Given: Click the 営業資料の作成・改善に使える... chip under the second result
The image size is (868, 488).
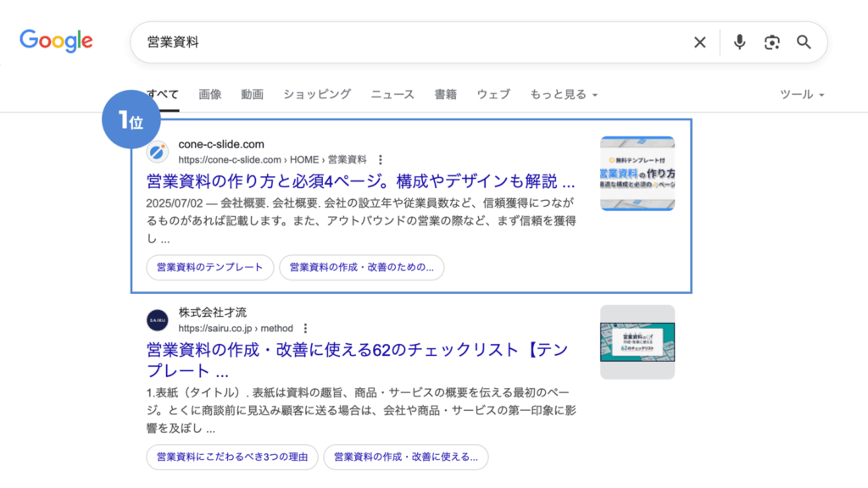Looking at the screenshot, I should [406, 457].
